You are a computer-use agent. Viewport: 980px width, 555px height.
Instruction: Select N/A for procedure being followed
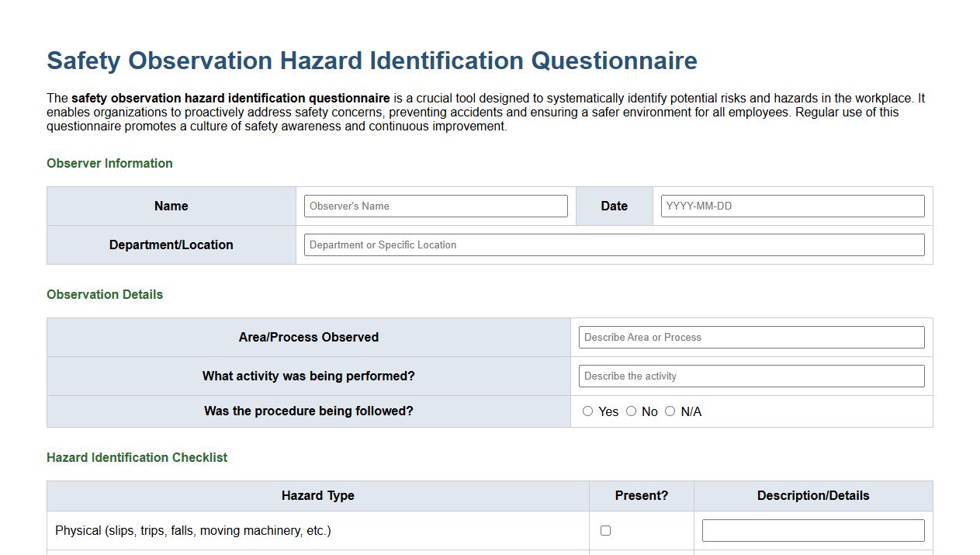670,411
